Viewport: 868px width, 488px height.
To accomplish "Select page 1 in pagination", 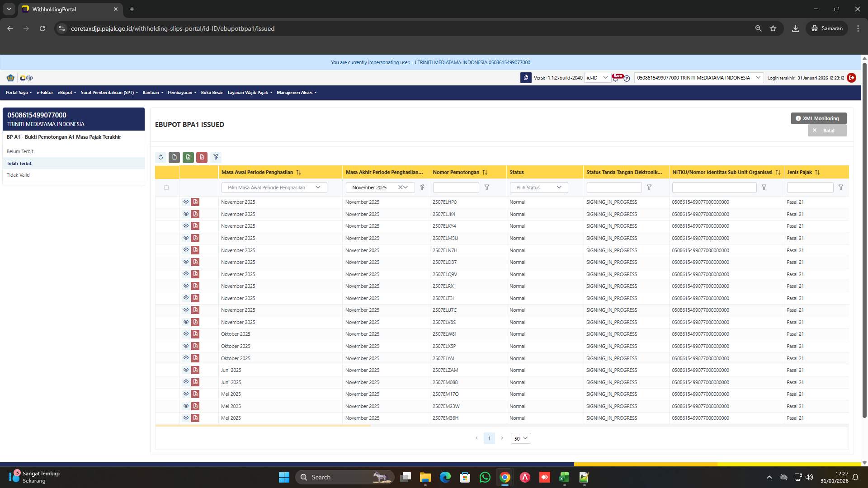I will 489,438.
